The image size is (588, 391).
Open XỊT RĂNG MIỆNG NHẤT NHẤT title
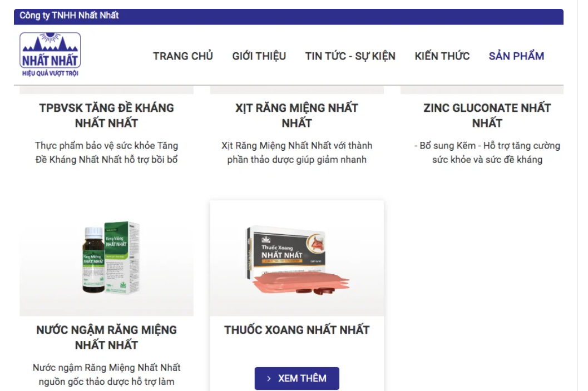click(297, 116)
